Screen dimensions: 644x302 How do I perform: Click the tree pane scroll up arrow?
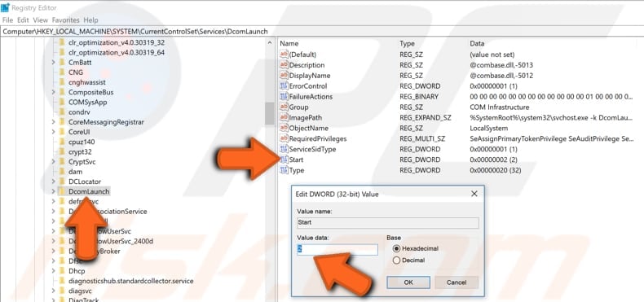[270, 42]
